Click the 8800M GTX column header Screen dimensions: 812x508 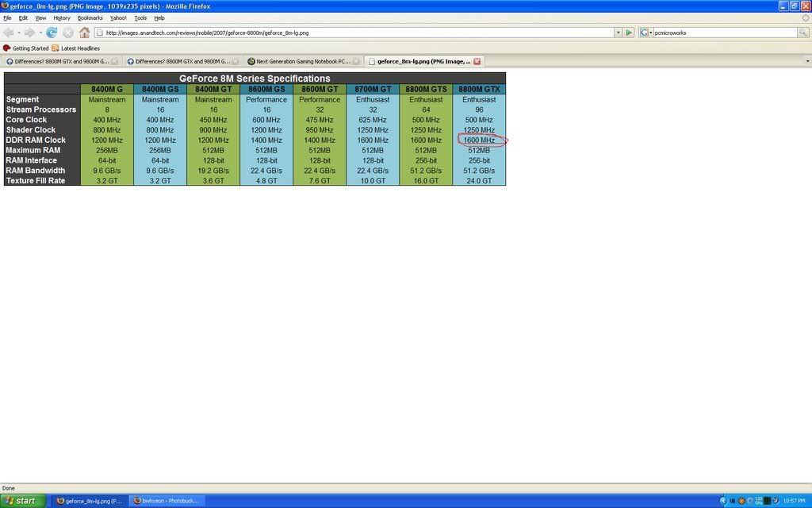479,89
